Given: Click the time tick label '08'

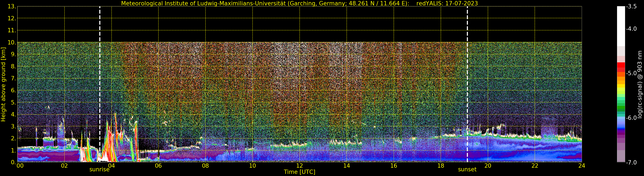Looking at the screenshot, I should [205, 166].
